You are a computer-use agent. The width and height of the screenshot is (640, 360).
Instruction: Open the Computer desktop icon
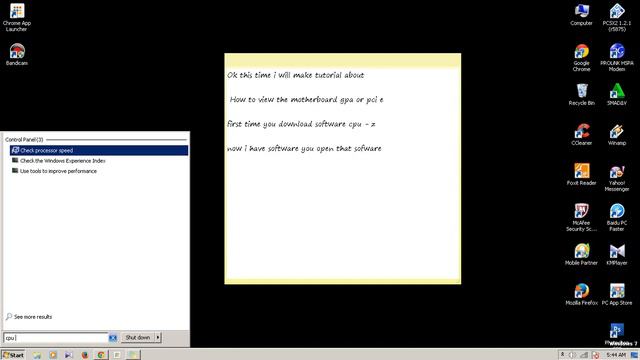point(581,15)
